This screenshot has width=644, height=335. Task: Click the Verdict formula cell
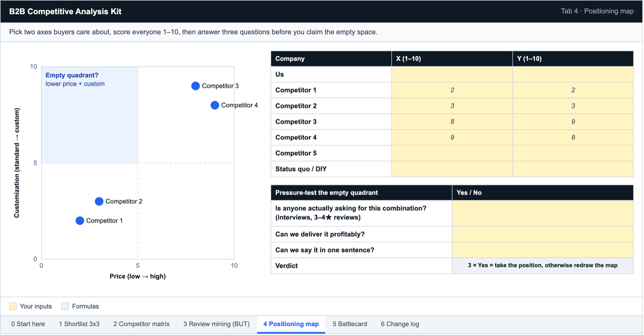[543, 266]
